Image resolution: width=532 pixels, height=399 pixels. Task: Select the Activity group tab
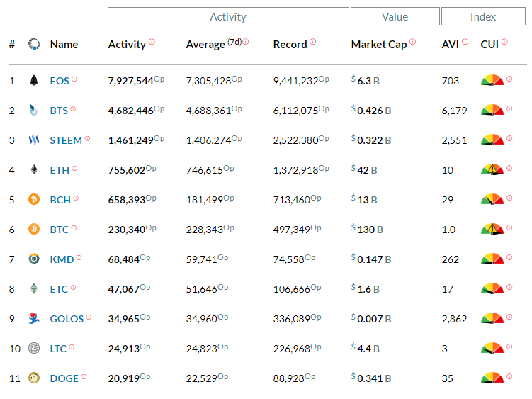coord(228,16)
